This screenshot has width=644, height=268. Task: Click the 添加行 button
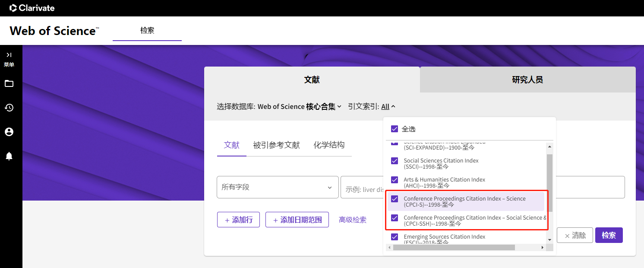pos(238,220)
